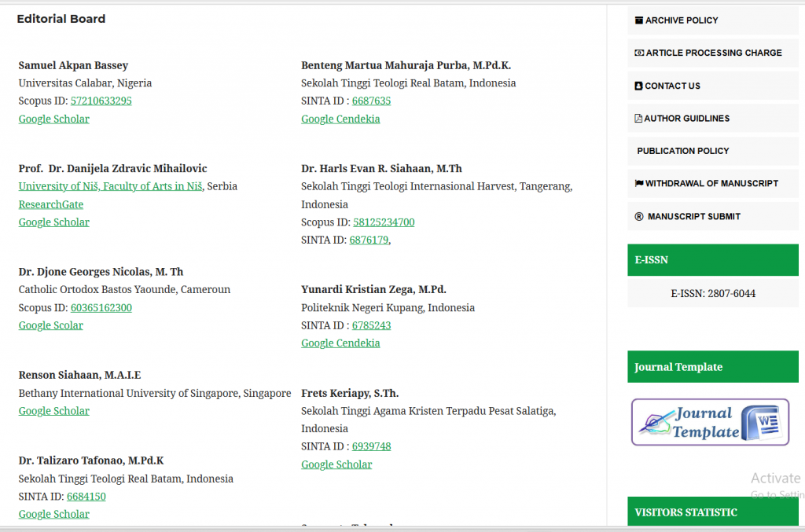Click the Archive Policy box icon

[639, 20]
